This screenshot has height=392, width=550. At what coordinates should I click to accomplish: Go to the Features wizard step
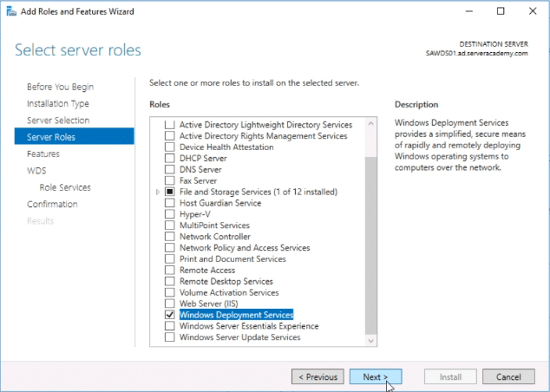(x=43, y=154)
